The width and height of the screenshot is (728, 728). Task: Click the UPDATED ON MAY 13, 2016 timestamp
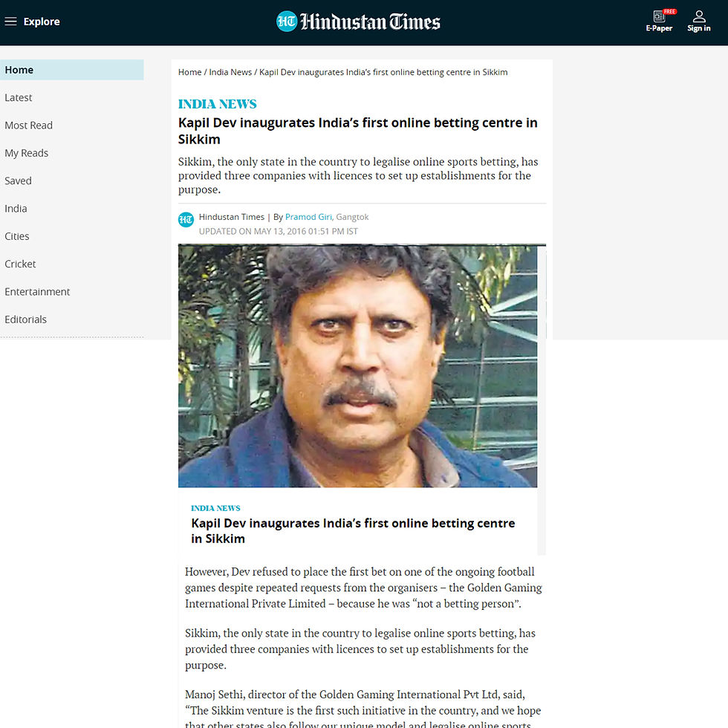(279, 231)
